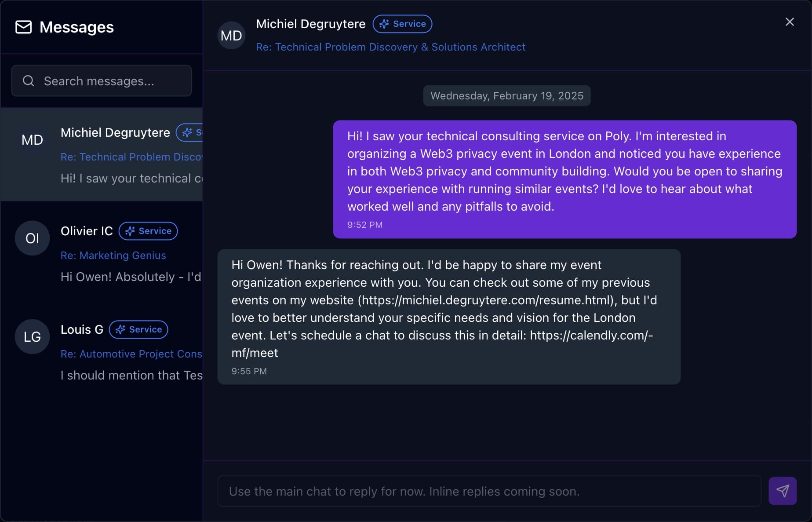The height and width of the screenshot is (522, 812).
Task: Click the inline reply input box
Action: (489, 491)
